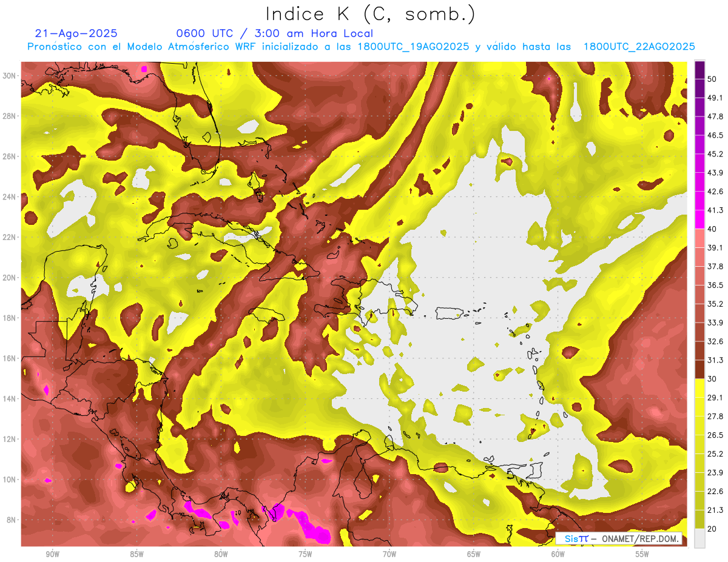
Task: Click the color bar value '46.5'
Action: [x=715, y=135]
